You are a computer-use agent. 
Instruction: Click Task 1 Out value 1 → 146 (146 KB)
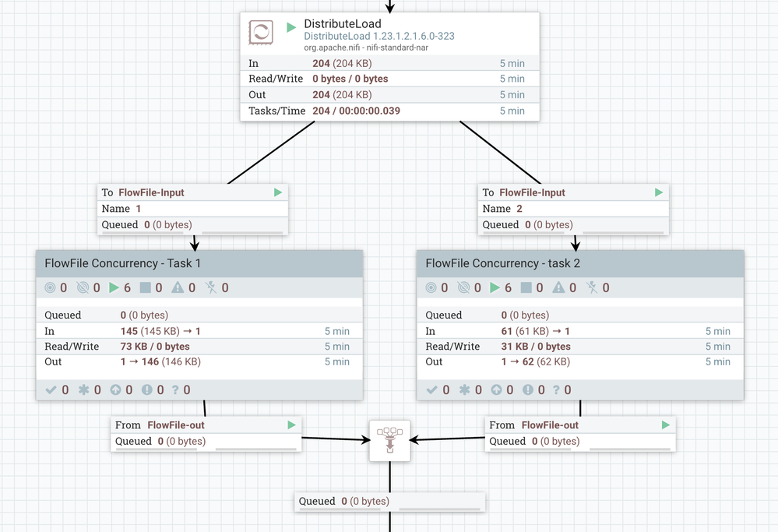pos(160,362)
